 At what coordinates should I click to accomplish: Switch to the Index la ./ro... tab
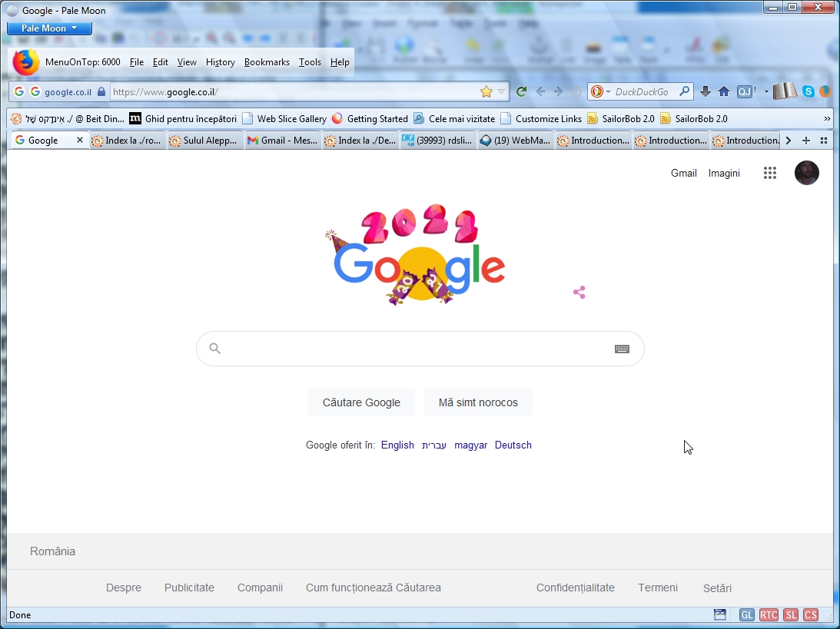(x=128, y=141)
